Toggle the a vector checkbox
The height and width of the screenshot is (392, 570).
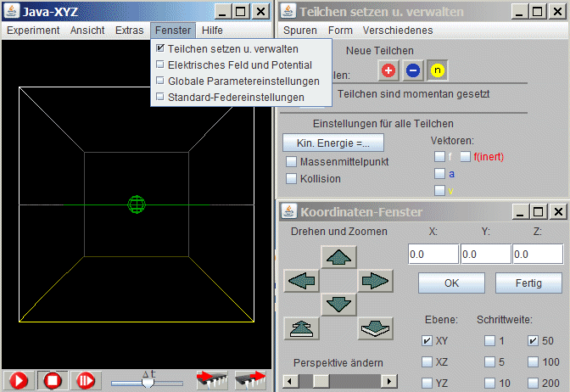pyautogui.click(x=439, y=173)
